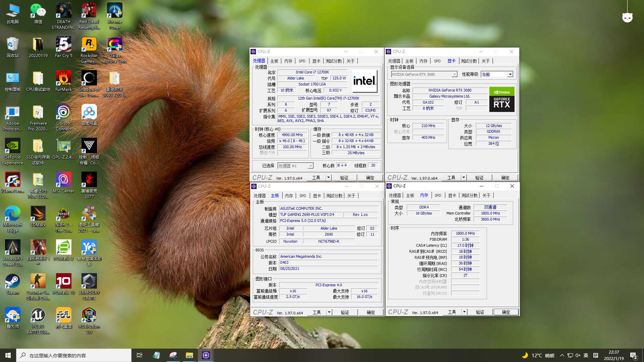The image size is (644, 362).
Task: Switch to 内存 tab in processor window
Action: (288, 61)
